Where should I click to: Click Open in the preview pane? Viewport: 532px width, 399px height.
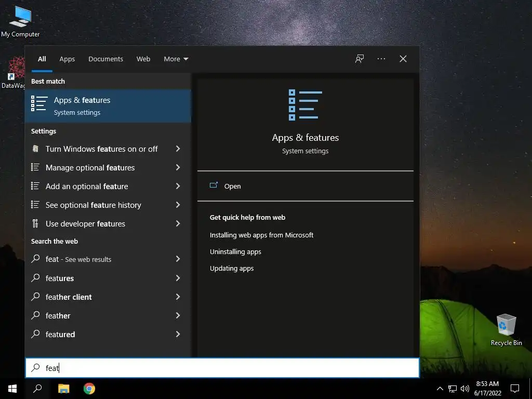click(232, 187)
